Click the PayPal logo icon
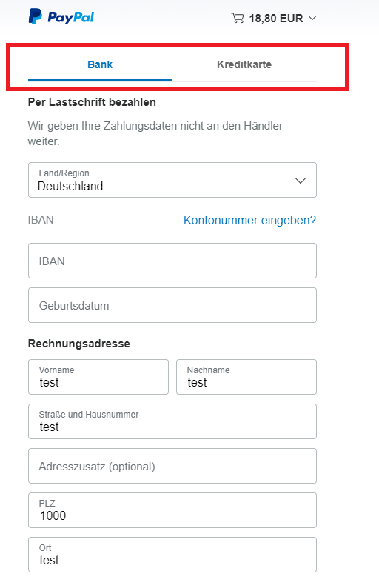The image size is (379, 588). [x=36, y=16]
